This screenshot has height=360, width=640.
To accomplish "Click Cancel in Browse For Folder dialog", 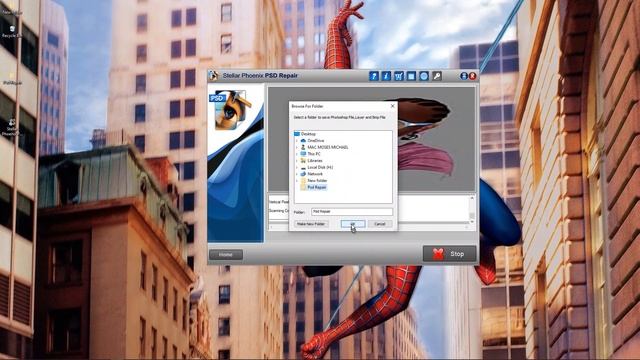I will click(380, 224).
